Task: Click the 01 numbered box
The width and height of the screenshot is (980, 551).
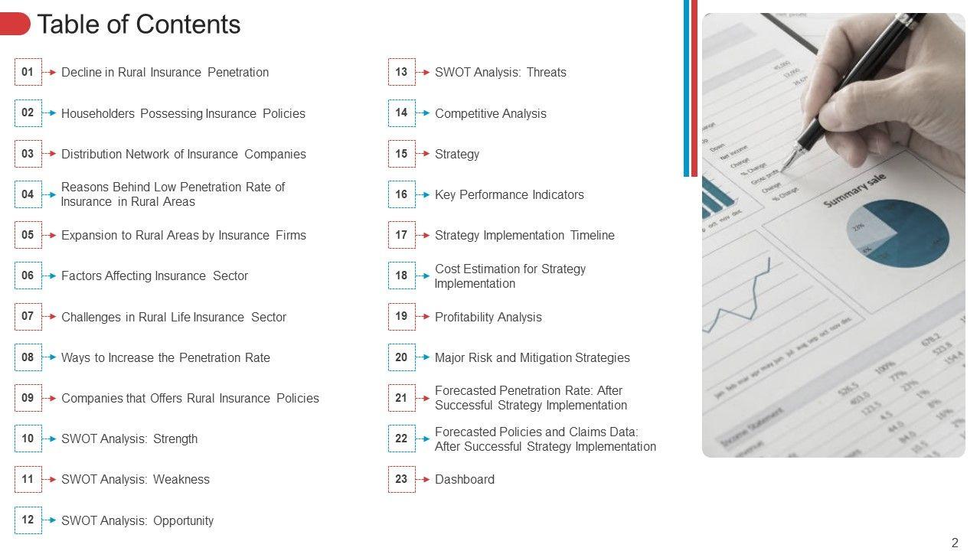Action: (x=28, y=72)
